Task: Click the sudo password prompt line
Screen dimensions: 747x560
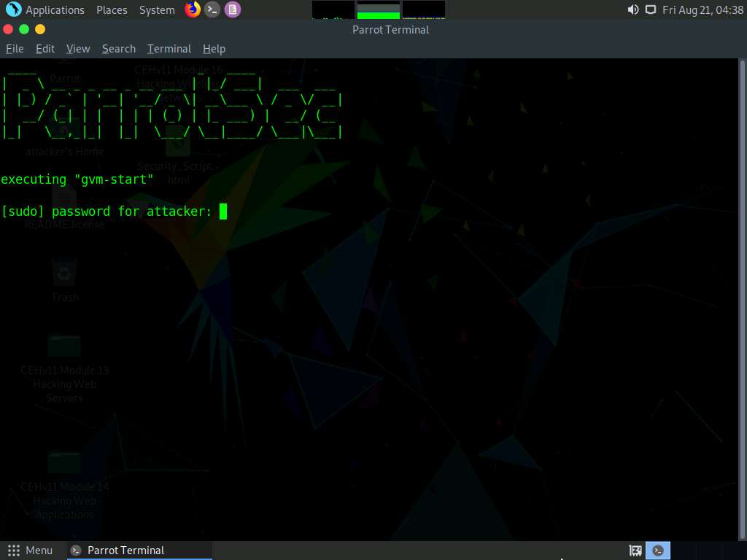Action: click(x=114, y=211)
